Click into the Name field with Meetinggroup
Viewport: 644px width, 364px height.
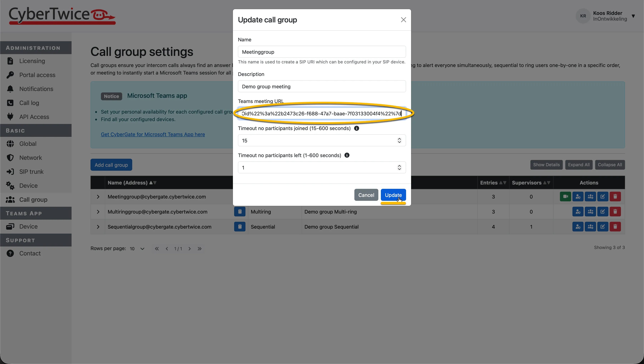pyautogui.click(x=322, y=52)
